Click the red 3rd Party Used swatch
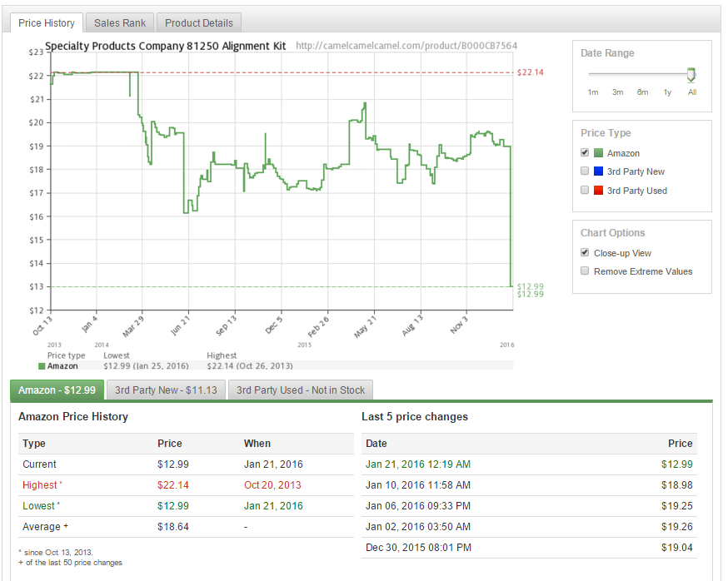The width and height of the screenshot is (728, 581). coord(598,191)
